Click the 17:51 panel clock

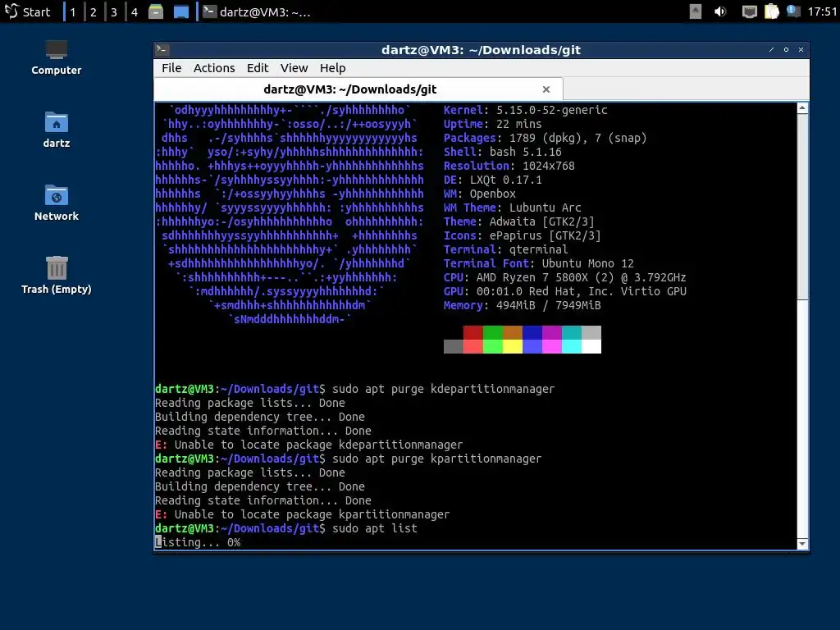pos(822,11)
